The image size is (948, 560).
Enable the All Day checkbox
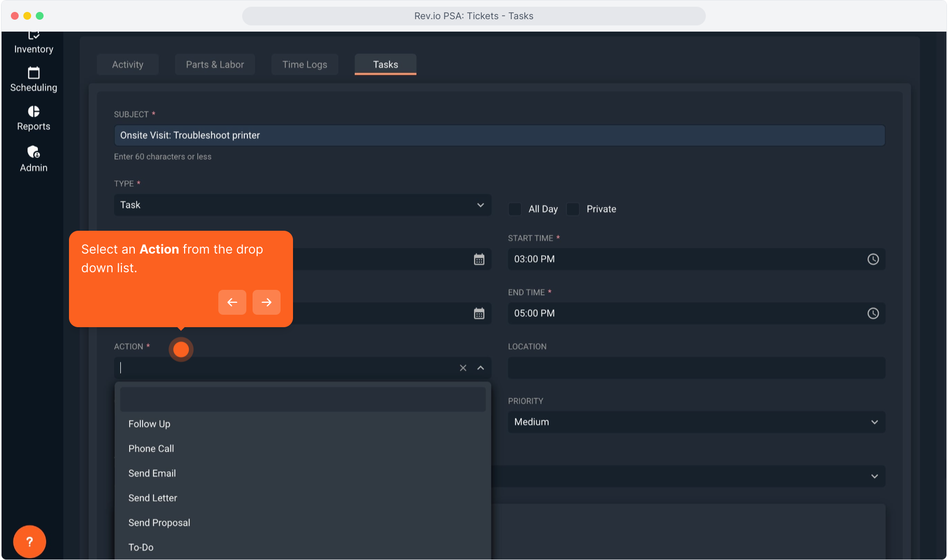point(515,209)
